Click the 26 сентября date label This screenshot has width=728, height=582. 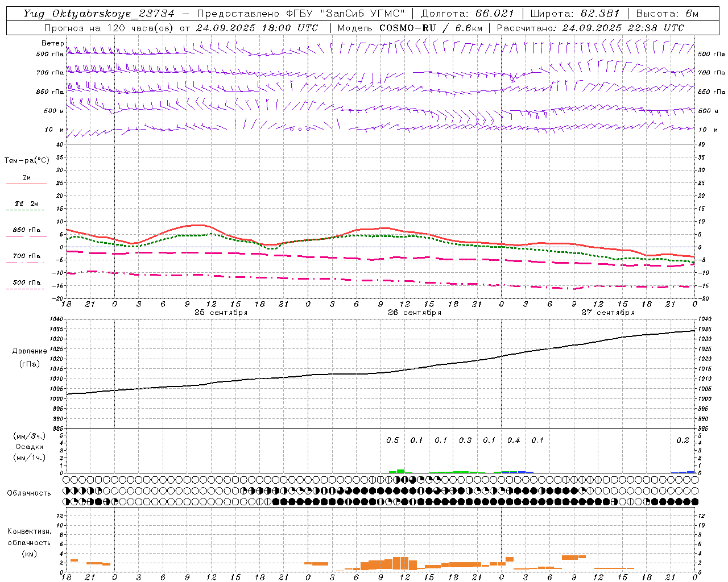[415, 313]
